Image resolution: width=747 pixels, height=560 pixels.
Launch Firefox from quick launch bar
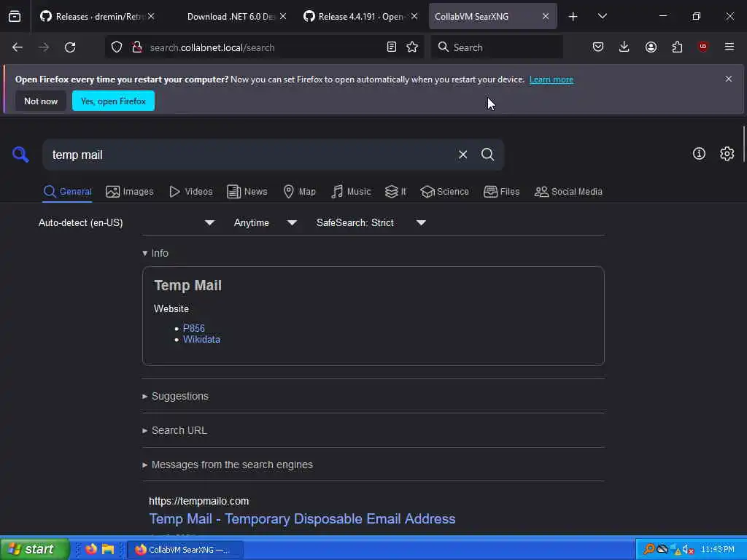91,549
